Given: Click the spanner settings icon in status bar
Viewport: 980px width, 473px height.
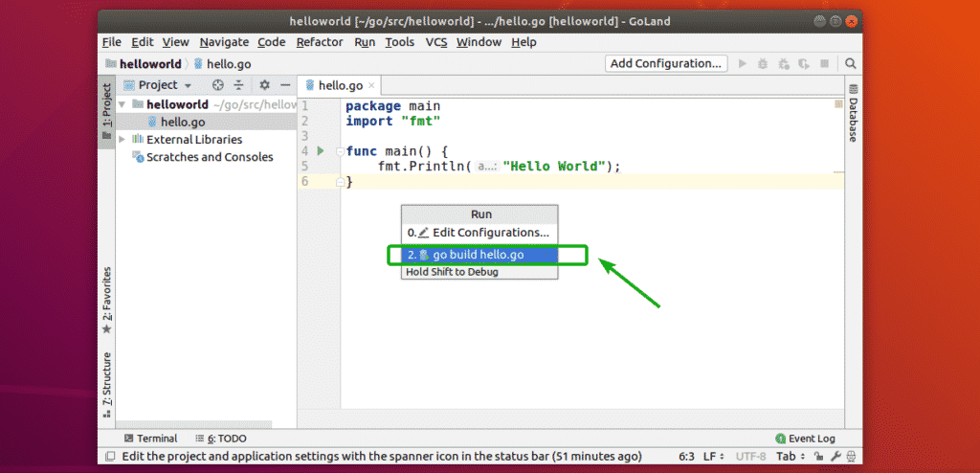Looking at the screenshot, I should click(835, 456).
